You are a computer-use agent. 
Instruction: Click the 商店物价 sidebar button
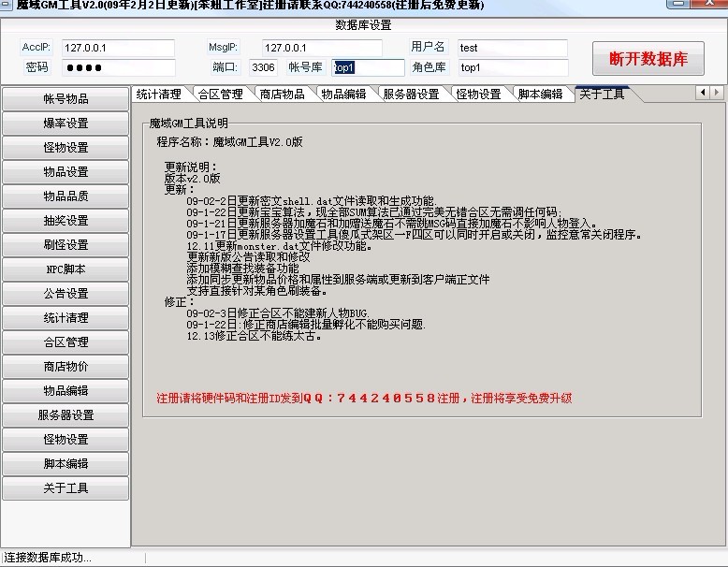pos(66,367)
